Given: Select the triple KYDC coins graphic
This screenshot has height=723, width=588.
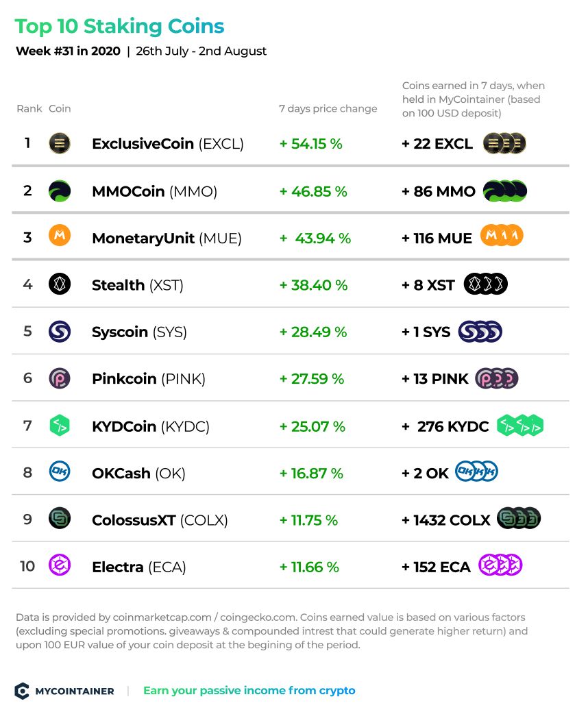Looking at the screenshot, I should tap(519, 426).
